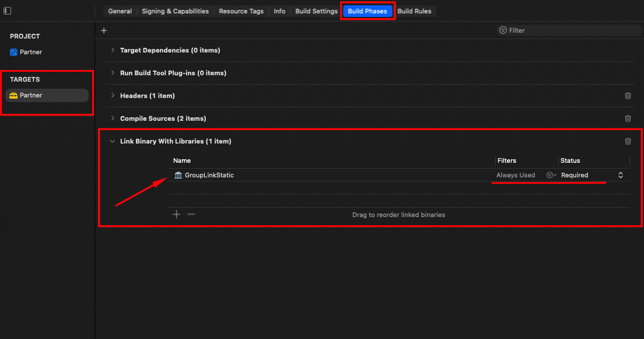
Task: Click the filter icon in search field
Action: [x=503, y=30]
